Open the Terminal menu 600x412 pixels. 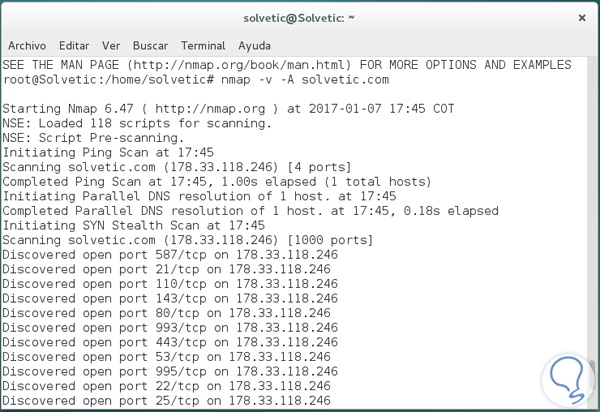tap(203, 46)
